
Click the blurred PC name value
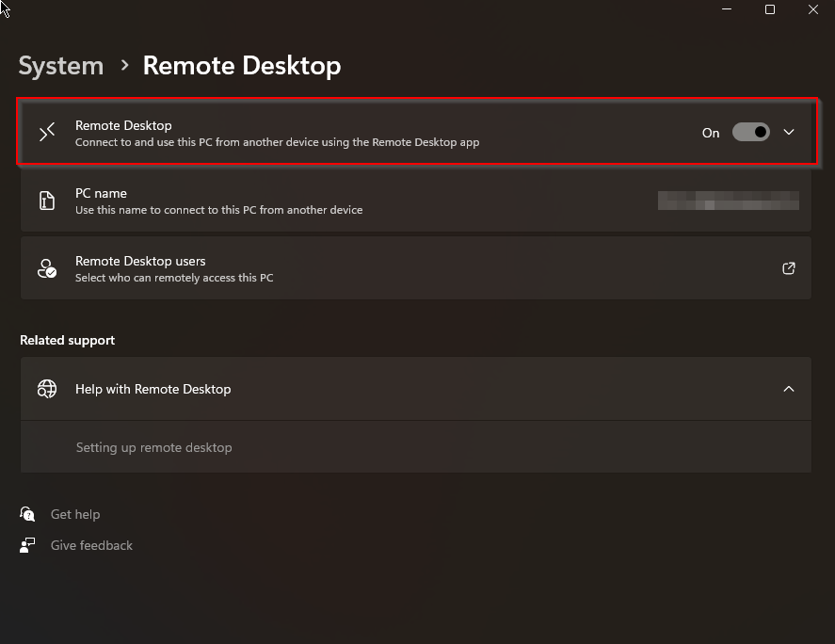pyautogui.click(x=728, y=201)
